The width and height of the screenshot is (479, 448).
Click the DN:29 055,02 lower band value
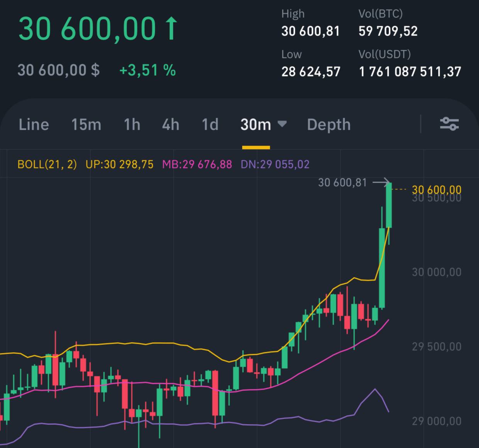click(x=275, y=165)
